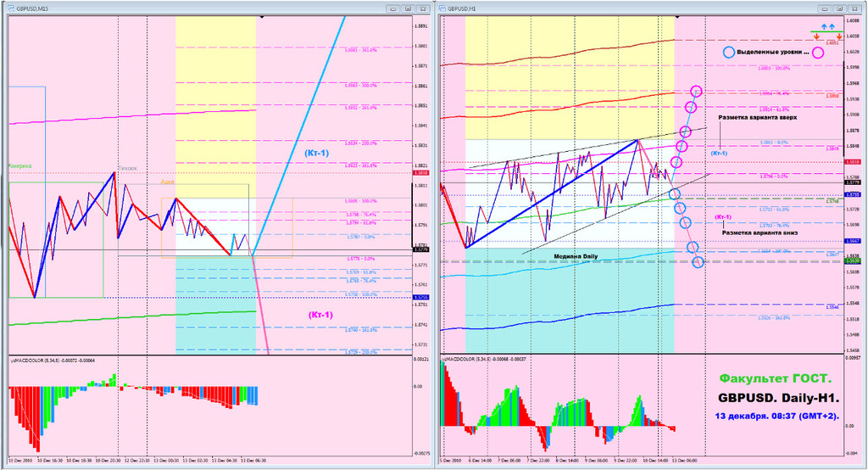Click the 13 Dec 06:30 time axis label

[x=252, y=460]
